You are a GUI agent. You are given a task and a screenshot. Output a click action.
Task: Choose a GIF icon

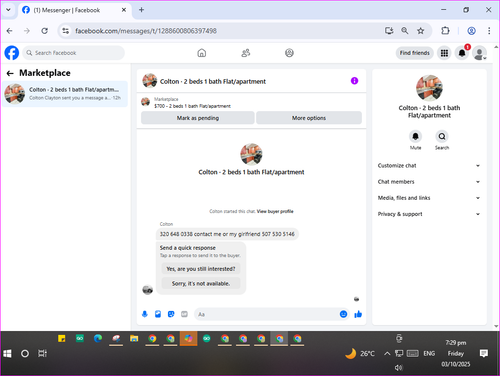coord(184,314)
